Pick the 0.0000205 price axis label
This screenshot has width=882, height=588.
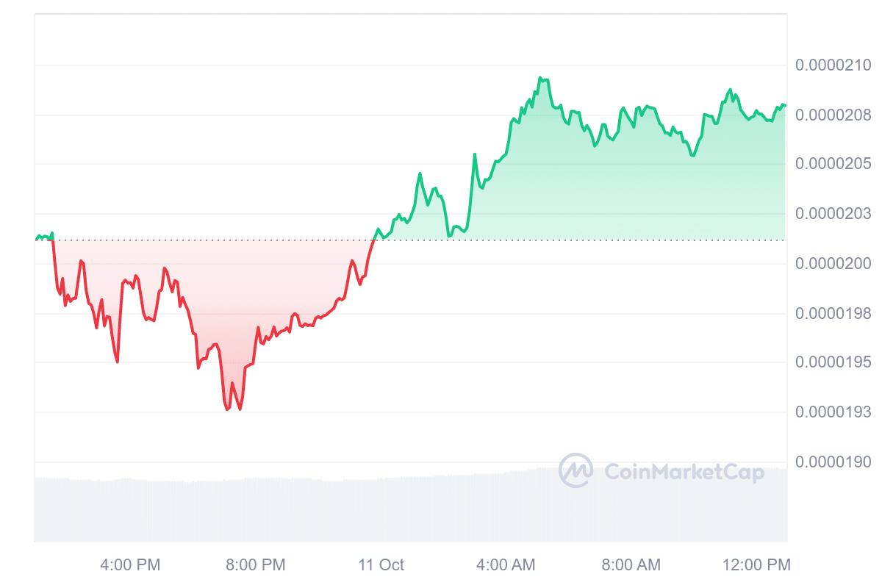[833, 163]
